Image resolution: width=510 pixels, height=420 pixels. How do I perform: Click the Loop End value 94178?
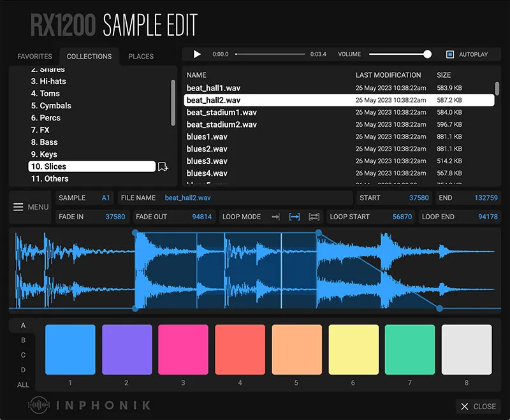pyautogui.click(x=488, y=217)
